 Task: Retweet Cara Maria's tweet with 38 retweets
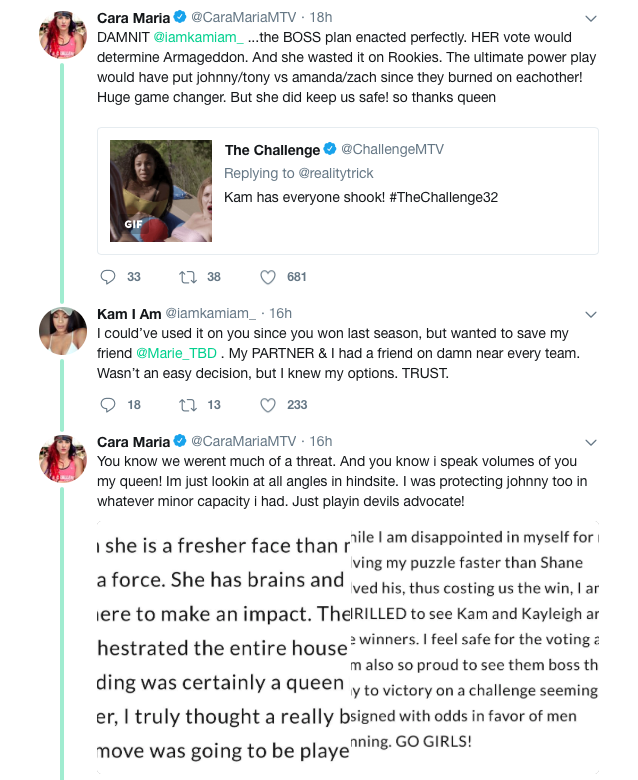click(x=188, y=277)
